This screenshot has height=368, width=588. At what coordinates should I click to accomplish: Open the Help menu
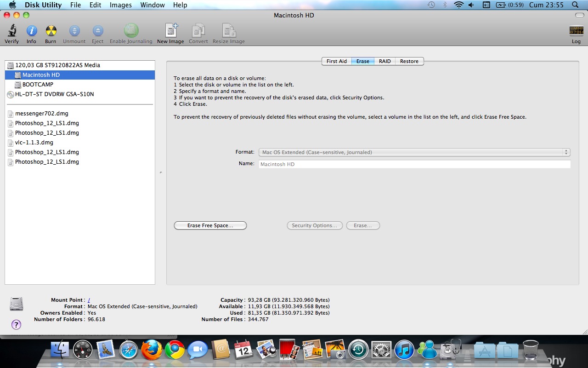coord(180,5)
